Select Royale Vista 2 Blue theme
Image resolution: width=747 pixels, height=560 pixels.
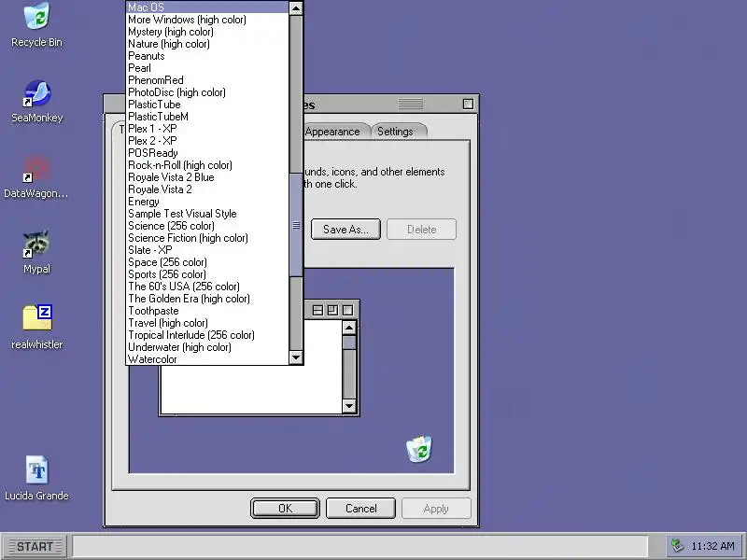pos(207,177)
